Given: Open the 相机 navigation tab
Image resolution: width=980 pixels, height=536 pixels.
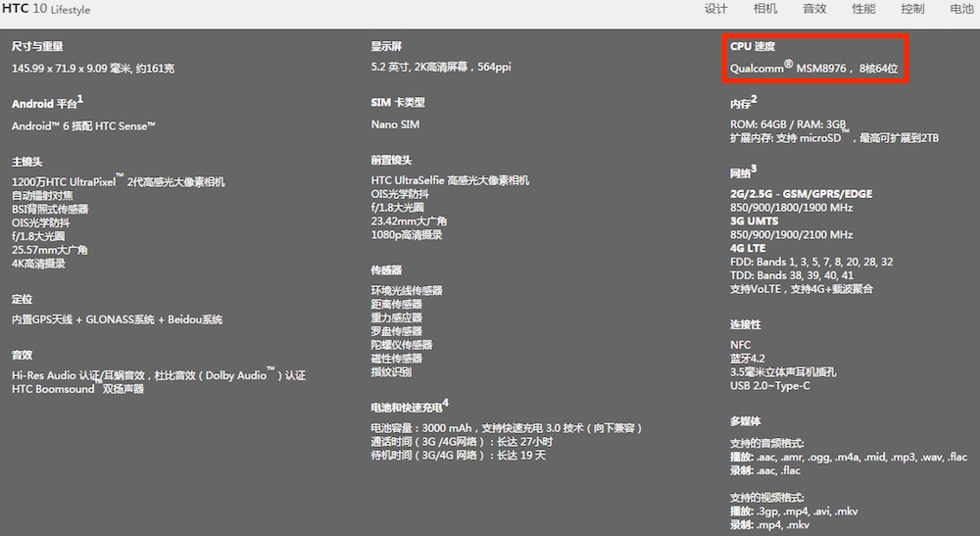Looking at the screenshot, I should 765,9.
